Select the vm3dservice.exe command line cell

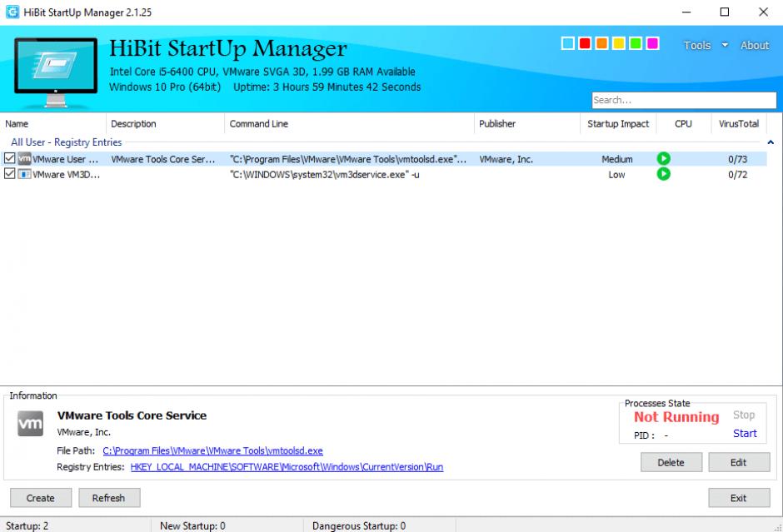325,175
